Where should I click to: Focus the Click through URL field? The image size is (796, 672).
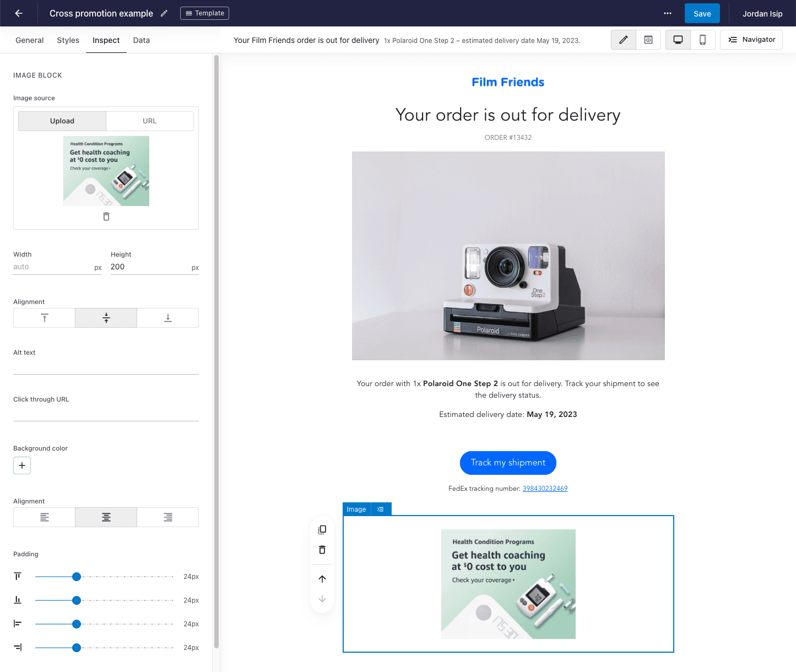106,413
